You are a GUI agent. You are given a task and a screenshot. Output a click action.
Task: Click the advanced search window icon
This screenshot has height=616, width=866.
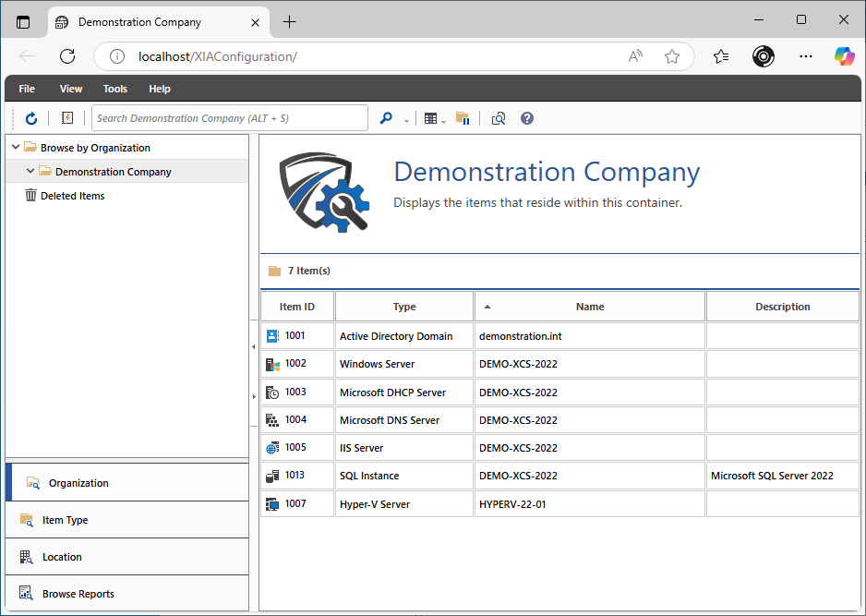click(499, 118)
